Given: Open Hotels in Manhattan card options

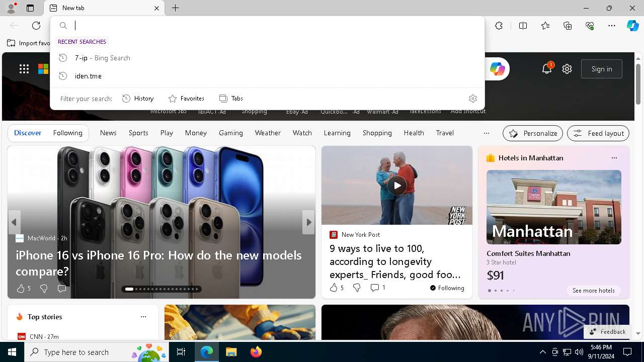Looking at the screenshot, I should [614, 158].
